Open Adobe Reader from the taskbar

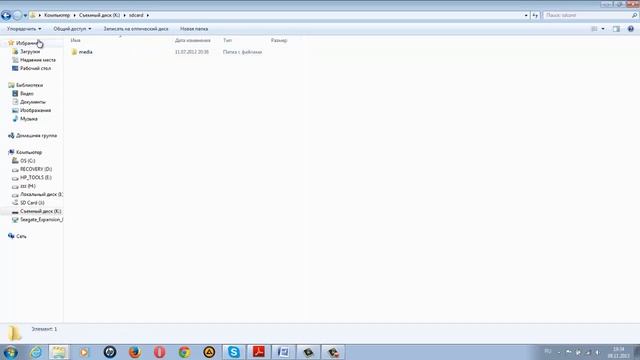[259, 352]
